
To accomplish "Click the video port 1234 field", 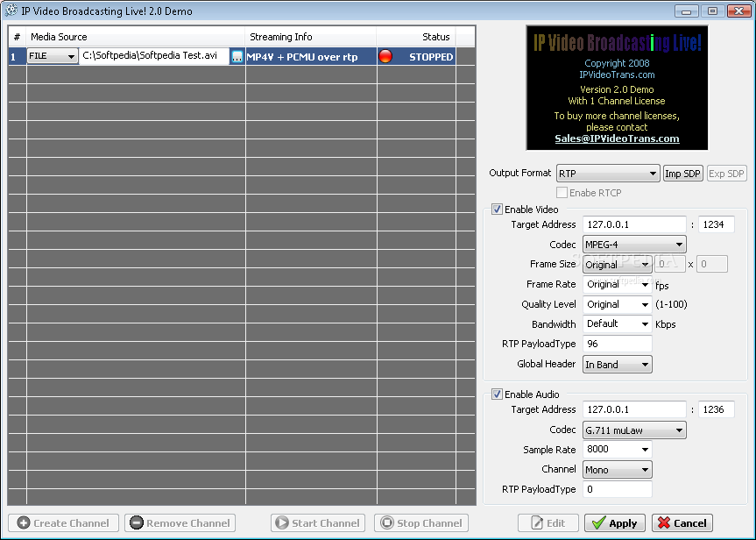I will click(716, 224).
